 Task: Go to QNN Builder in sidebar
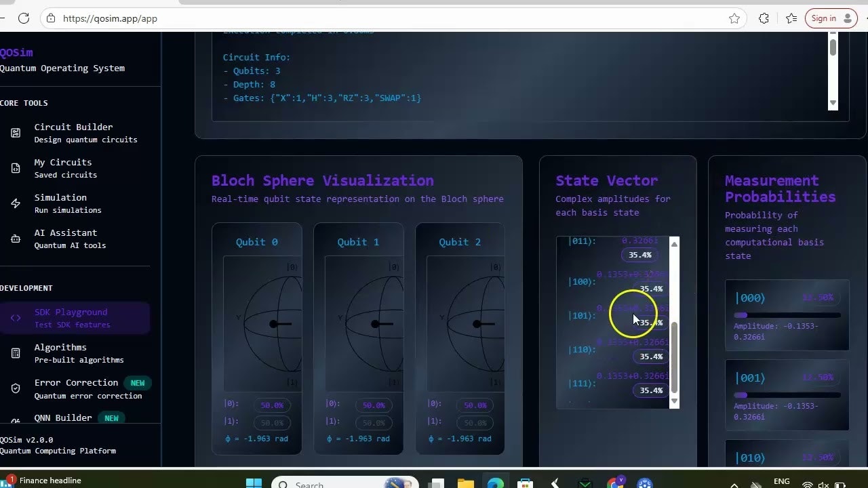pyautogui.click(x=63, y=418)
